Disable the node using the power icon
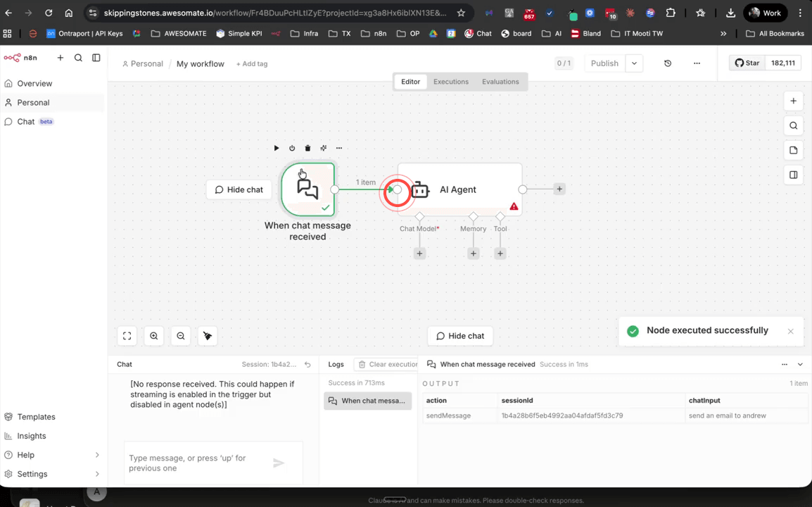Screen dimensions: 812x507 tap(292, 148)
